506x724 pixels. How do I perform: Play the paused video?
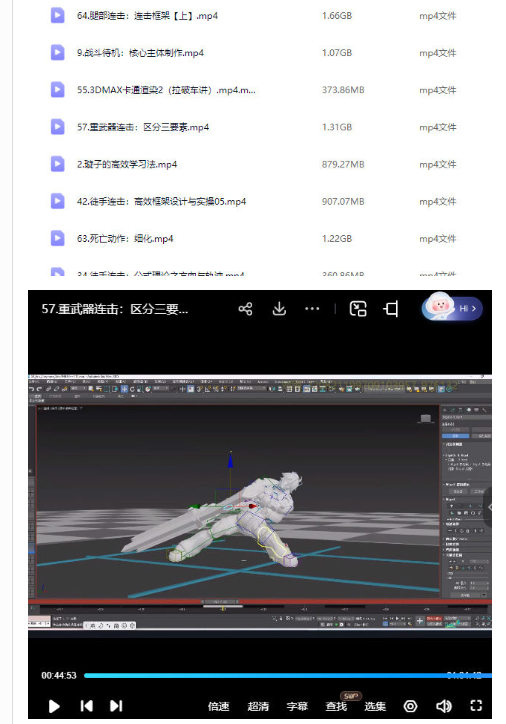click(54, 706)
